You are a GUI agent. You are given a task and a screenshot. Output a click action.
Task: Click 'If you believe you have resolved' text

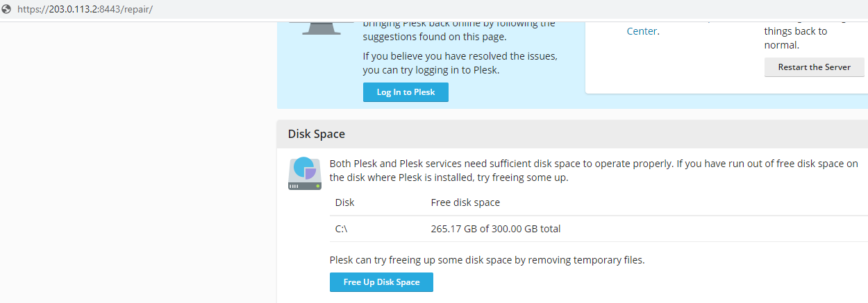pyautogui.click(x=460, y=56)
